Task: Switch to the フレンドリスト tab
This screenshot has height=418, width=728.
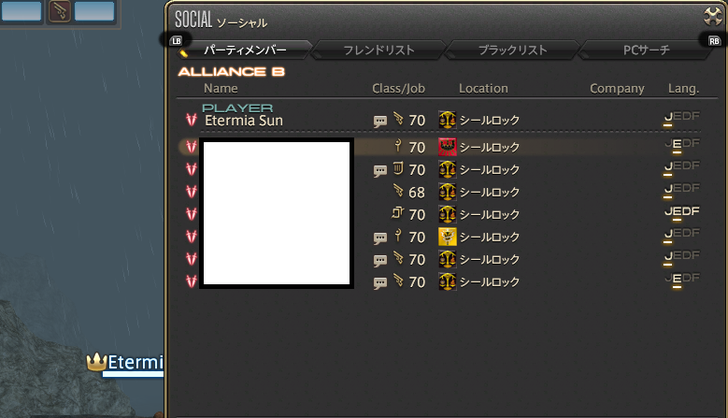Action: pos(378,50)
